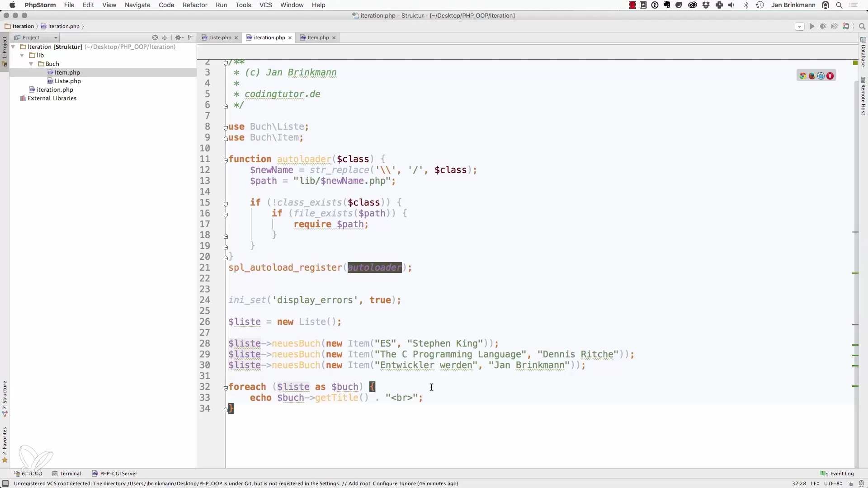Click the Run (play) toolbar icon
Viewport: 868px width, 488px height.
pos(811,26)
